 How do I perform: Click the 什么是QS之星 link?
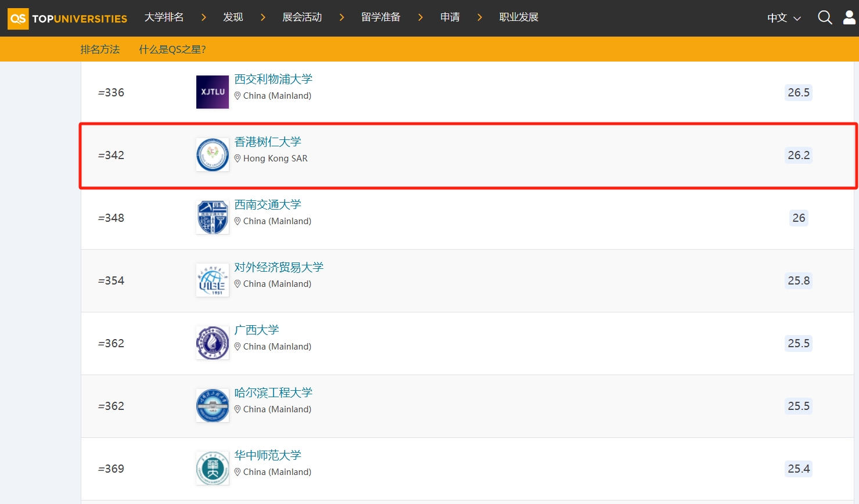pyautogui.click(x=172, y=49)
